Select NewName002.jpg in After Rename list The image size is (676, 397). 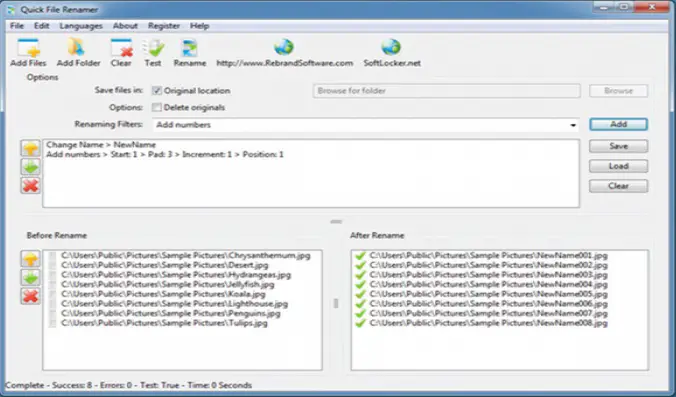pos(488,265)
